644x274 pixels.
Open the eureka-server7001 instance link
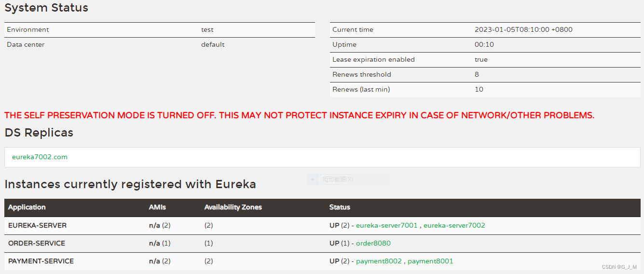coord(387,225)
